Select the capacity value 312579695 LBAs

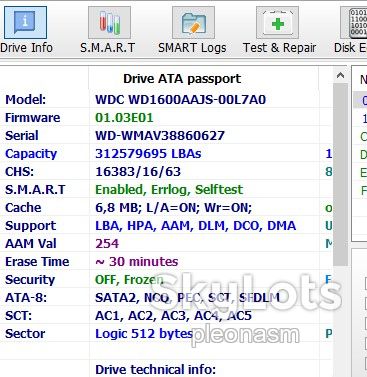point(148,154)
